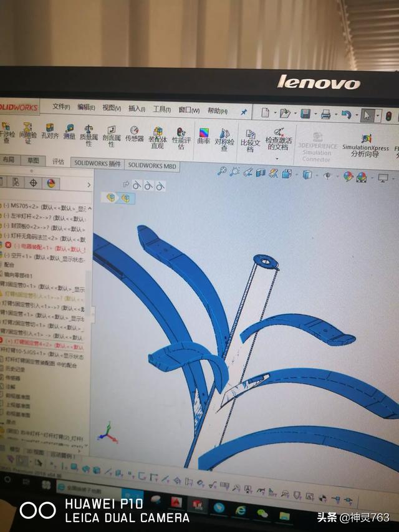The image size is (399, 532).
Task: Open Display Style cube dropdown
Action: coord(307,175)
